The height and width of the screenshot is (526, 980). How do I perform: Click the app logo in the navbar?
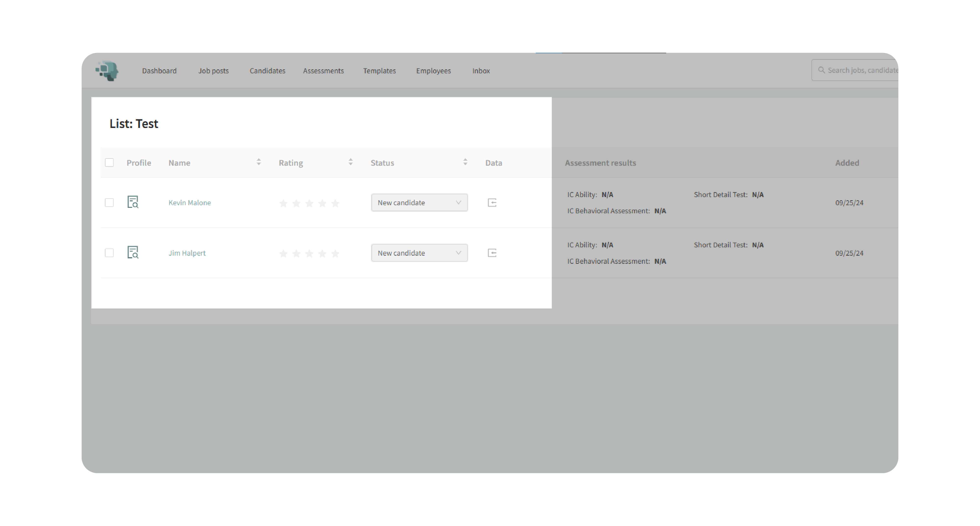[x=107, y=70]
